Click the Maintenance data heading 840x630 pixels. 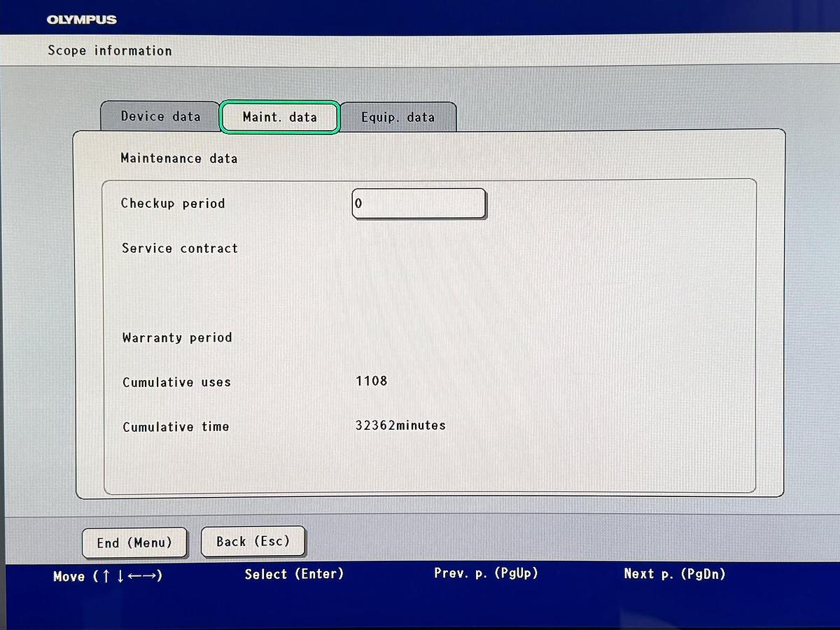point(179,158)
